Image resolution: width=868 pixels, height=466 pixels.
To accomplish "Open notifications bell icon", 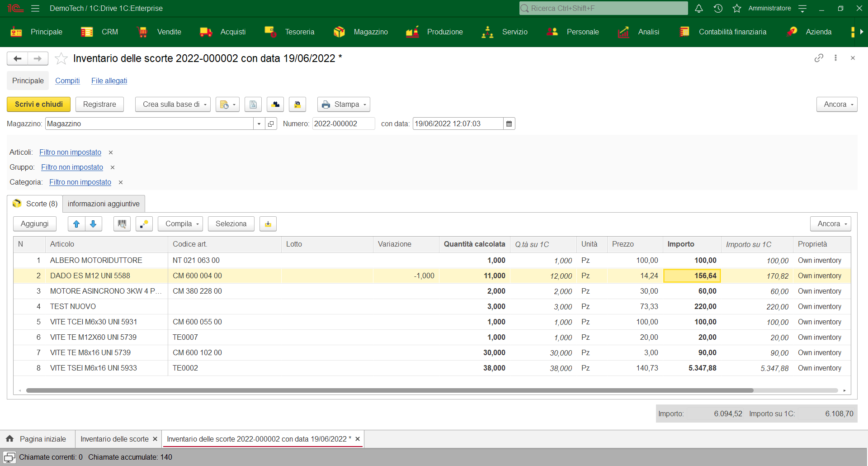I will [699, 8].
